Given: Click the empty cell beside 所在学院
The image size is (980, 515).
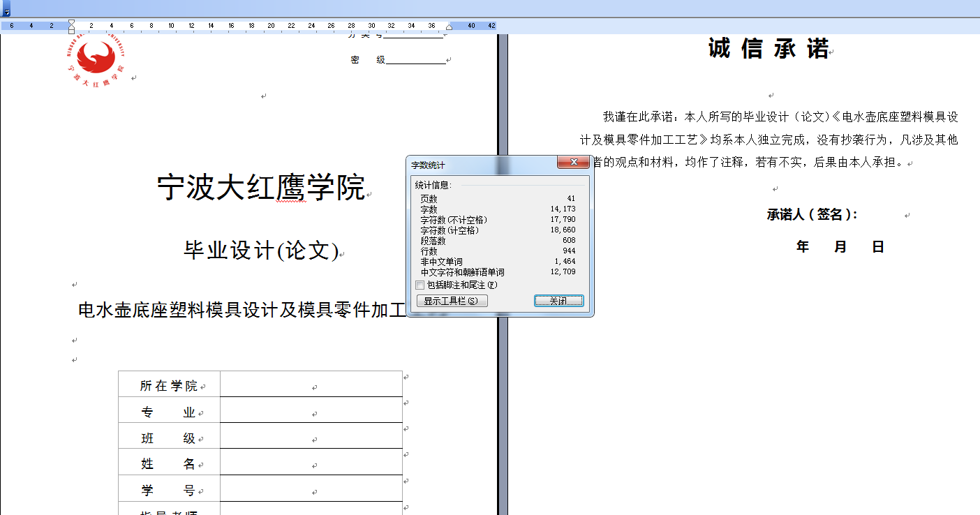Looking at the screenshot, I should (x=311, y=385).
